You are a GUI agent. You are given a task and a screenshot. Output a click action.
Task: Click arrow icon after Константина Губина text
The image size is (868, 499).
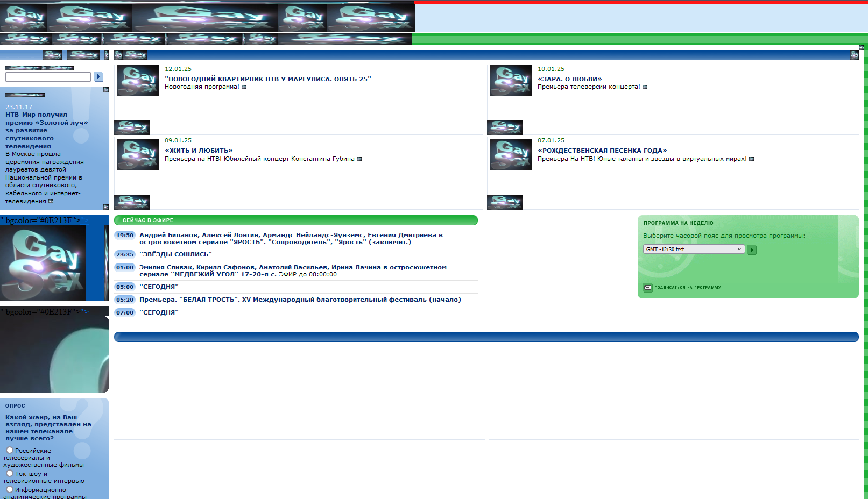359,159
